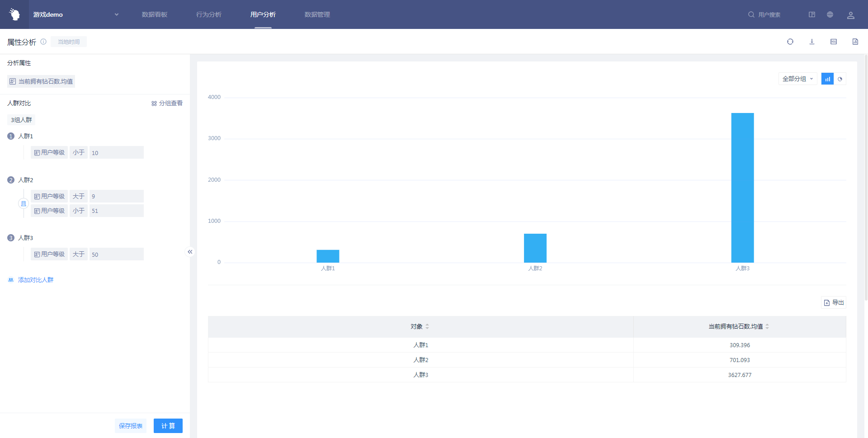Click the refresh icon in the top toolbar
This screenshot has width=868, height=438.
790,42
